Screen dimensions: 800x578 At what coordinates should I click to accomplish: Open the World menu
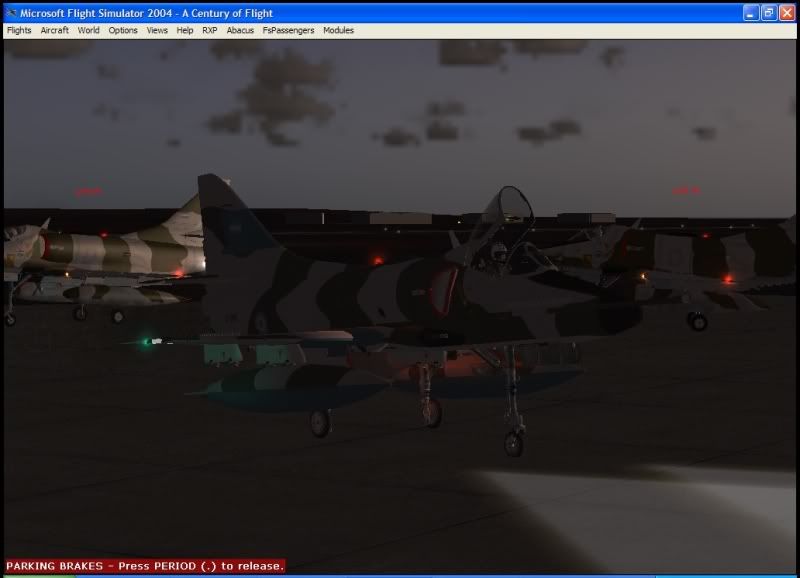click(x=88, y=31)
